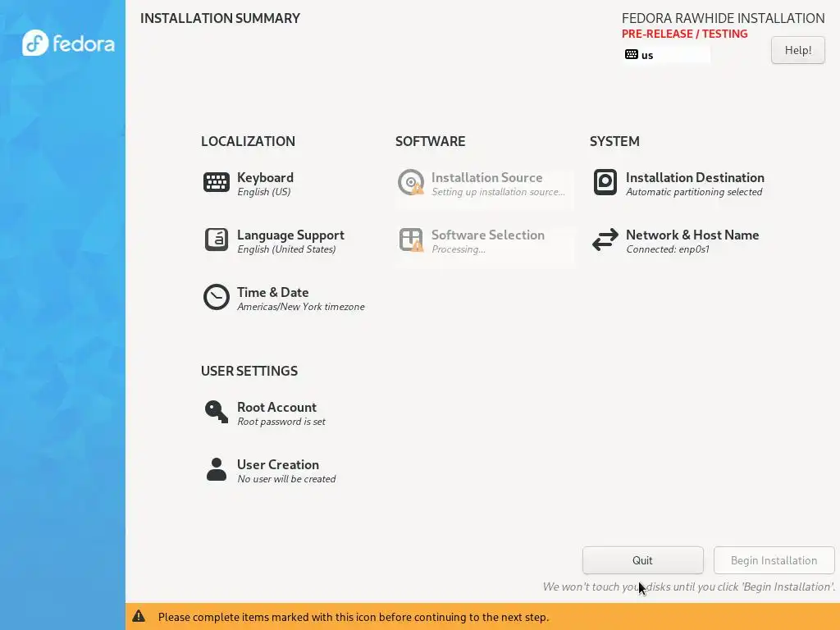Click the Begin Installation button
Image resolution: width=840 pixels, height=630 pixels.
pyautogui.click(x=774, y=560)
